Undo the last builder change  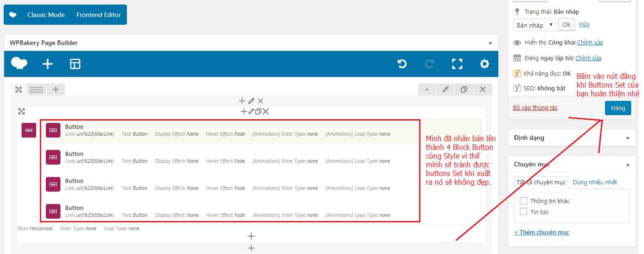tap(402, 64)
